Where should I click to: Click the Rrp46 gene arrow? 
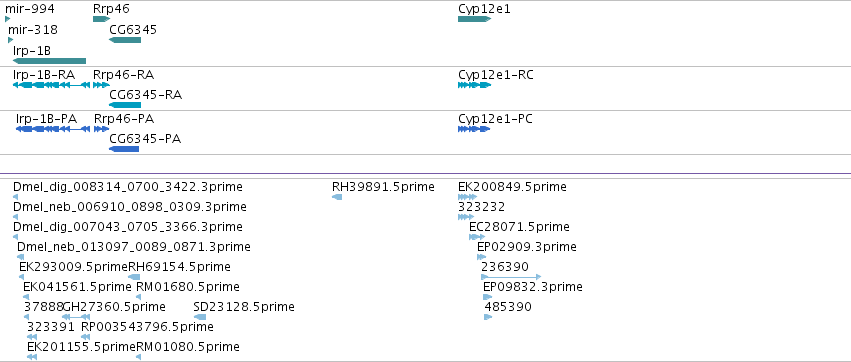tap(101, 19)
